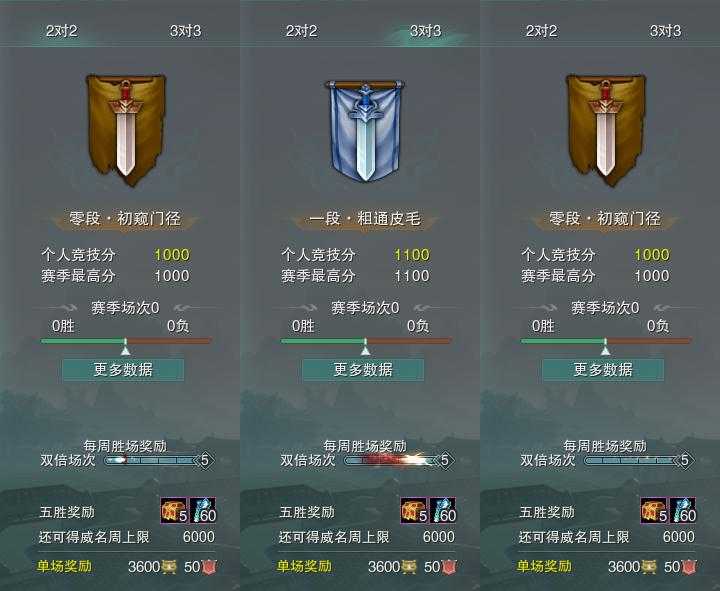720x591 pixels.
Task: Click the blue item icon marked 60 in the middle panel
Action: click(443, 511)
